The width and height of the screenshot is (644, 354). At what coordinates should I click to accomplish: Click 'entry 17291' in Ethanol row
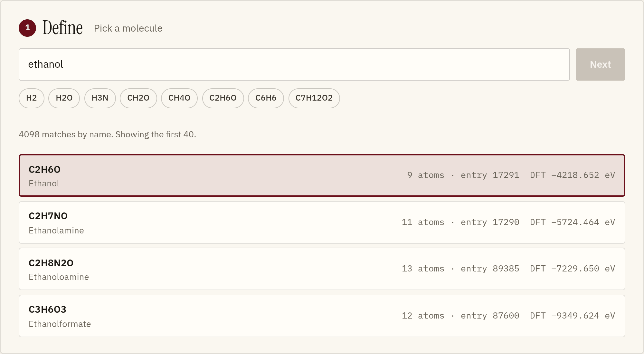click(x=490, y=175)
